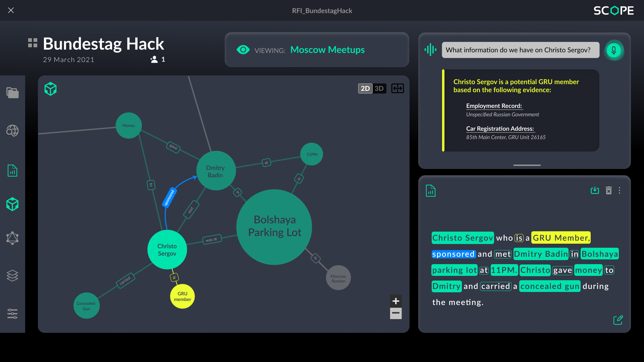This screenshot has width=644, height=362.
Task: Open the report document sidebar icon
Action: click(x=12, y=171)
